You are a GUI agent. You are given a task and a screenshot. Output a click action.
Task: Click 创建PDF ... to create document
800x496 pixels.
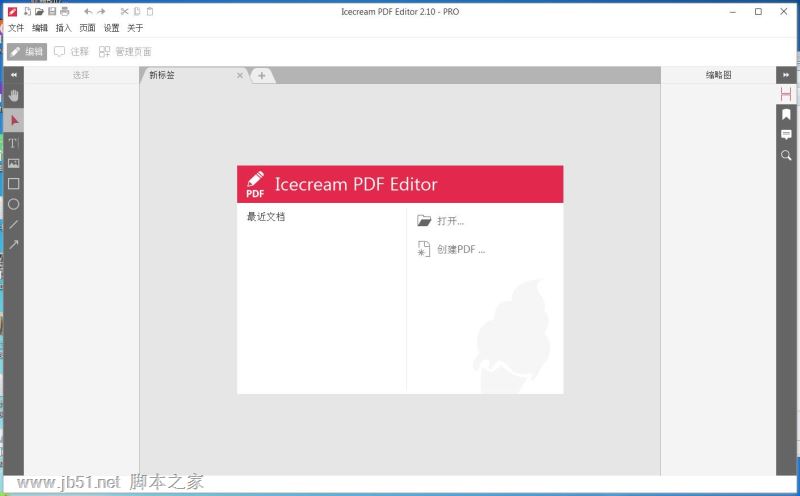click(x=451, y=250)
